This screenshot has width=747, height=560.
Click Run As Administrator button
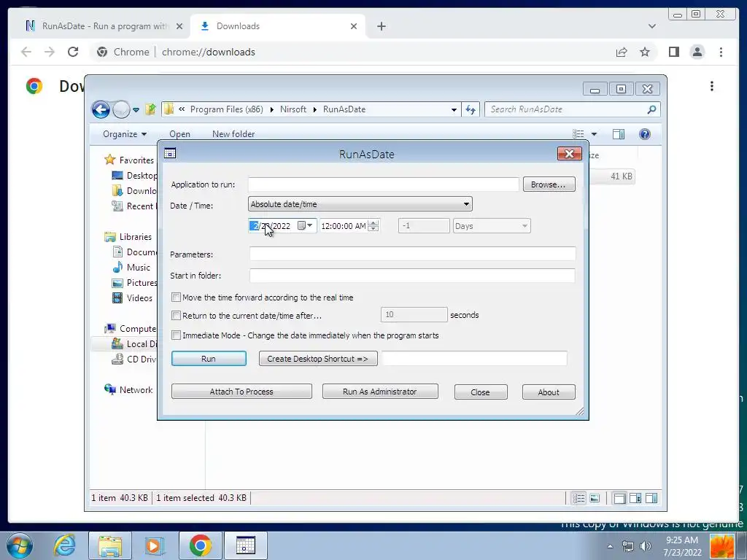click(x=379, y=392)
